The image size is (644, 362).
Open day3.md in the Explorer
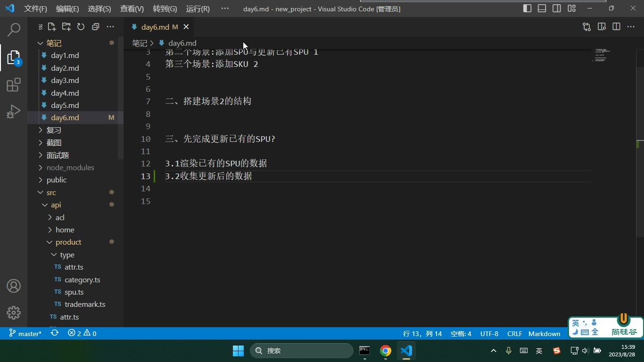point(75,80)
